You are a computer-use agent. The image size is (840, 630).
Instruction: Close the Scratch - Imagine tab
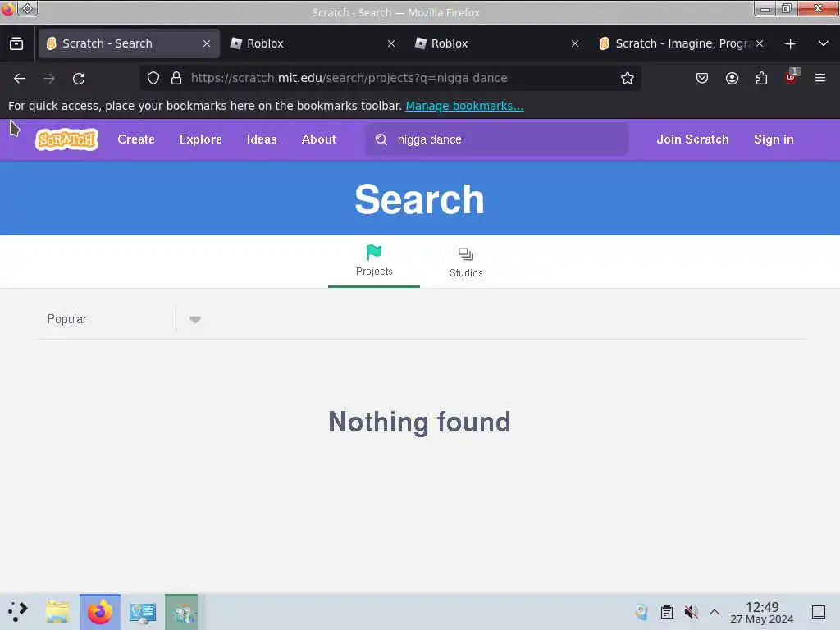click(760, 43)
